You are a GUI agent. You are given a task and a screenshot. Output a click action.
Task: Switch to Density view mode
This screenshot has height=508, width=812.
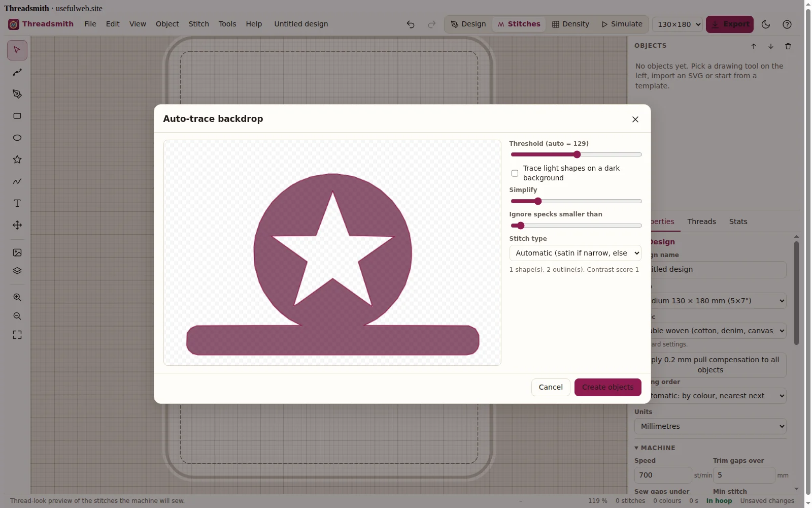[x=570, y=24]
